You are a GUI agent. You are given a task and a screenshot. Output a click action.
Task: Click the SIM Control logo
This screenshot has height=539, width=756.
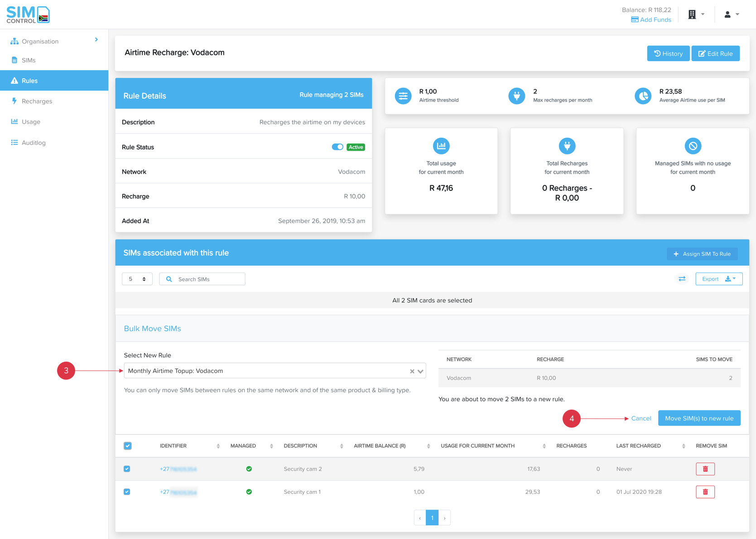28,14
